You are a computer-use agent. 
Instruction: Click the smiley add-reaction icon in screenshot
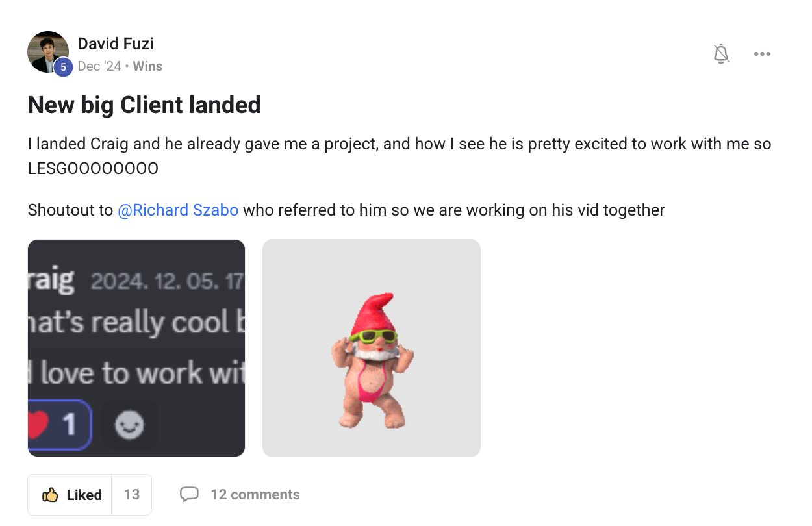[x=129, y=426]
